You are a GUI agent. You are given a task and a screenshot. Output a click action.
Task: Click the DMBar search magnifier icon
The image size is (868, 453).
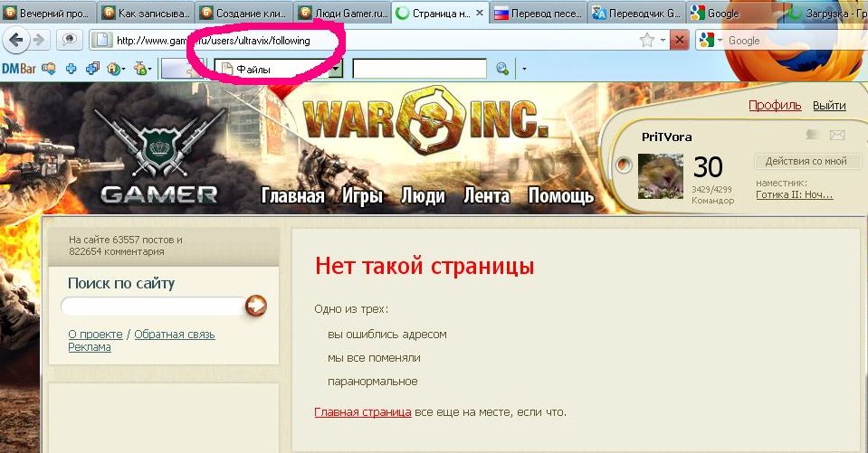click(x=502, y=69)
